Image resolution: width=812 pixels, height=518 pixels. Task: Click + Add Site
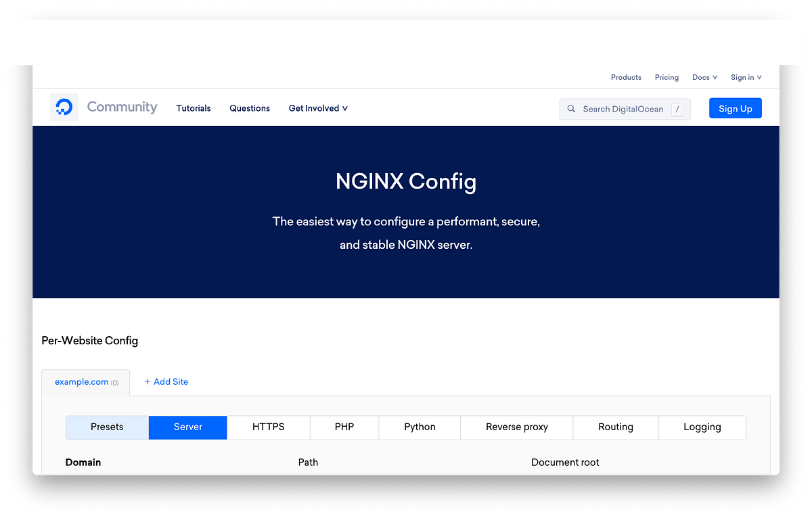166,381
